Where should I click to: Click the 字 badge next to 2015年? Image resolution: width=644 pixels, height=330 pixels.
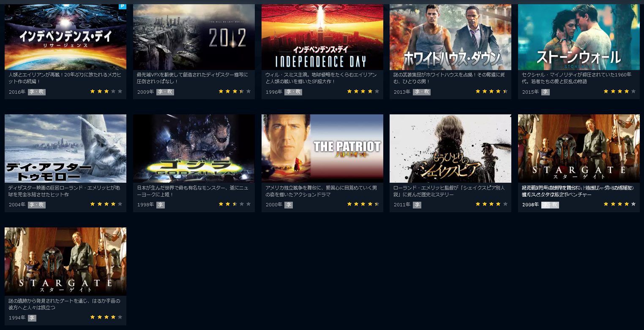(x=546, y=92)
